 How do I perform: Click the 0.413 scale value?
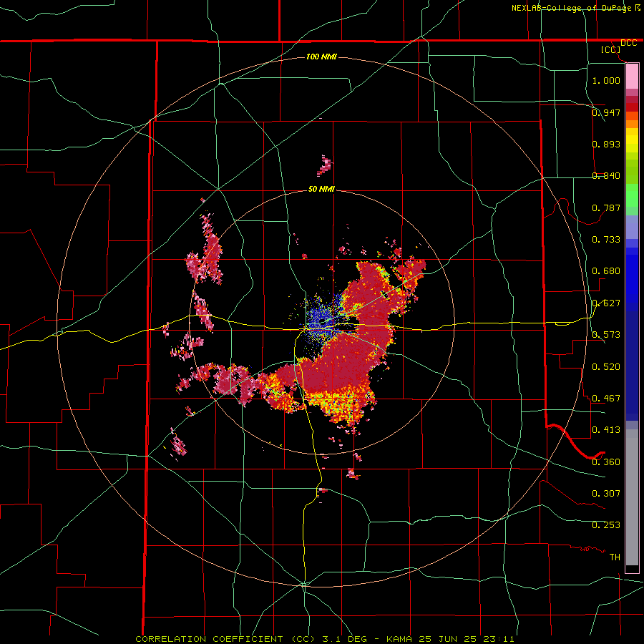[x=606, y=429]
